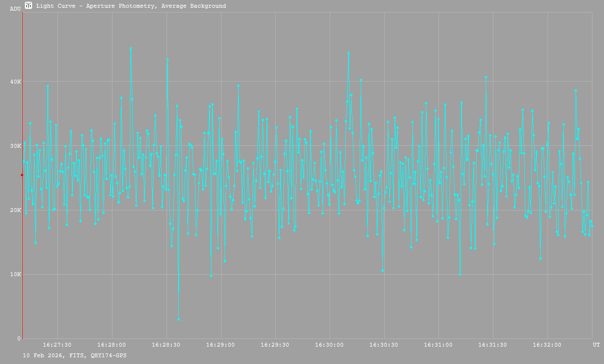Click the 16:31:30 time axis label
Image resolution: width=604 pixels, height=364 pixels.
click(x=493, y=345)
